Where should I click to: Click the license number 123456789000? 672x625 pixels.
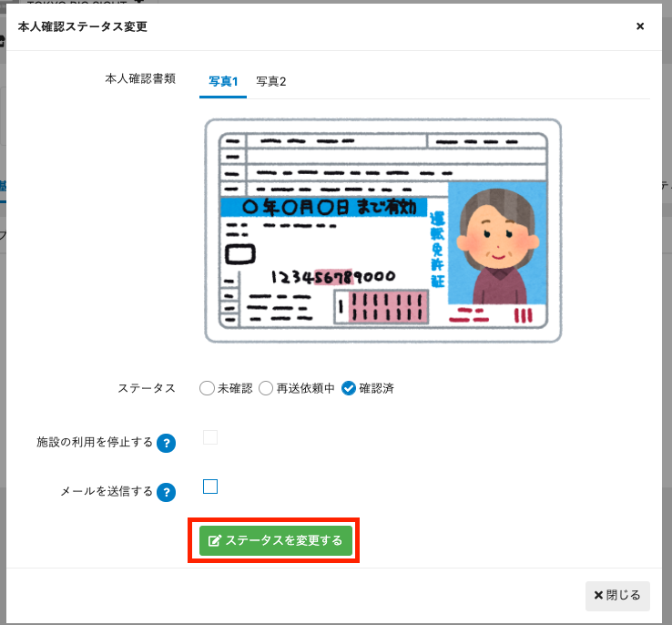click(x=332, y=276)
